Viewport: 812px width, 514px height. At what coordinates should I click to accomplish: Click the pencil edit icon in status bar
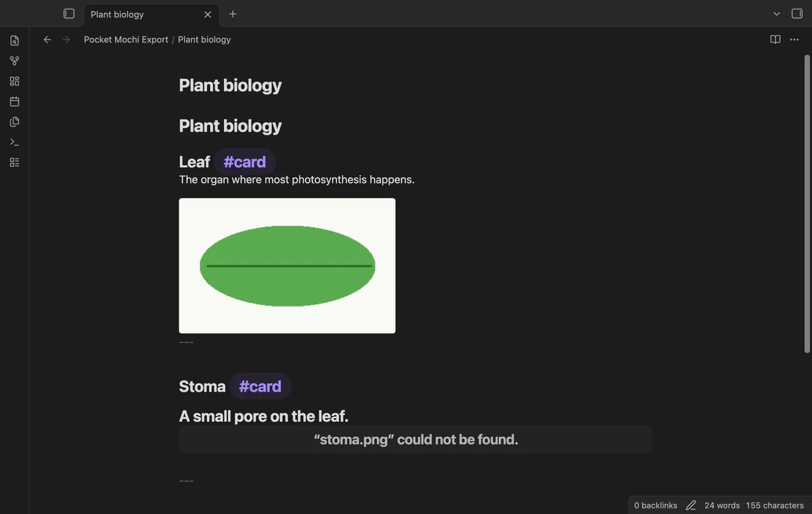[691, 505]
